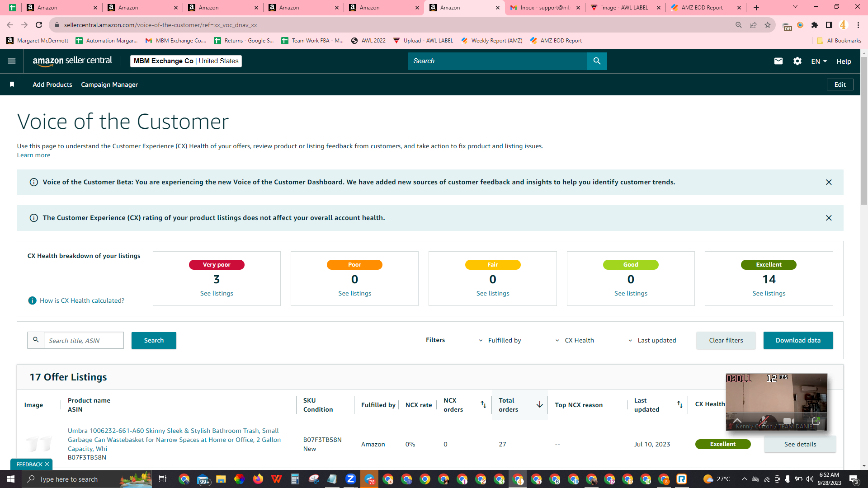Open the Chrome extensions puzzle icon

(815, 25)
